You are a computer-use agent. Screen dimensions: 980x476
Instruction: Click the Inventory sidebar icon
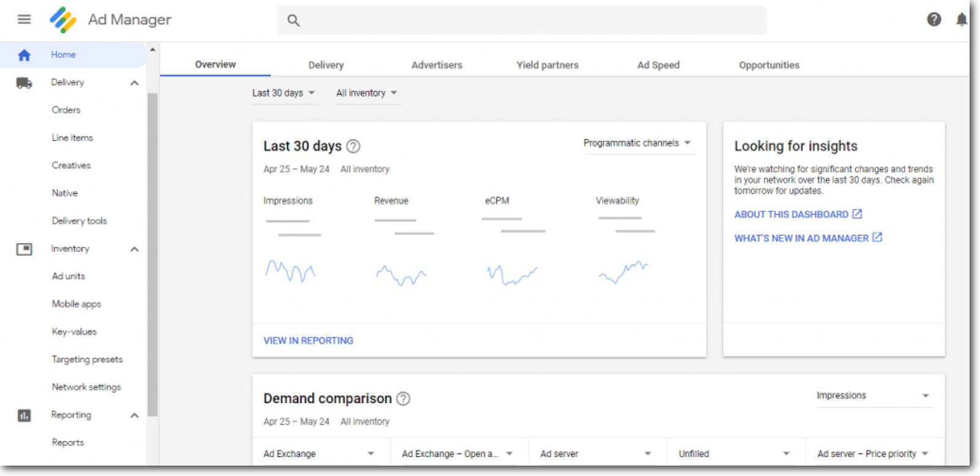tap(24, 249)
